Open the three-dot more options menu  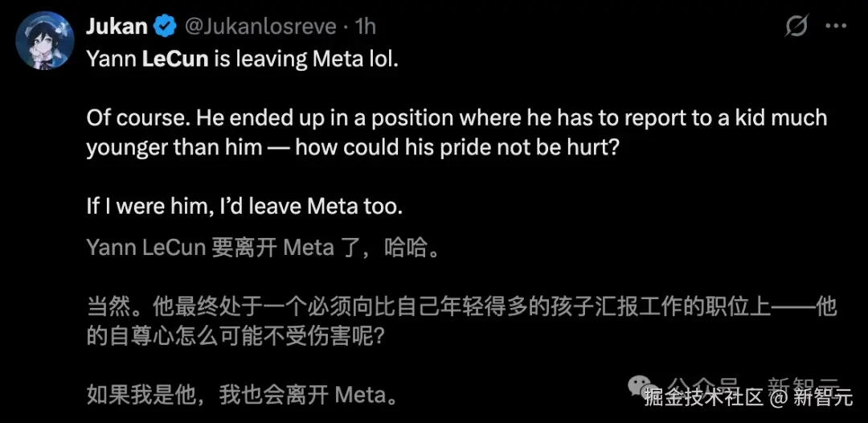tap(836, 27)
